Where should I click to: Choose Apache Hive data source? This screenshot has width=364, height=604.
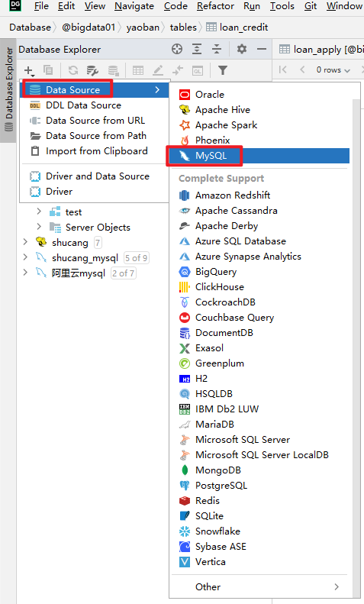(260, 110)
